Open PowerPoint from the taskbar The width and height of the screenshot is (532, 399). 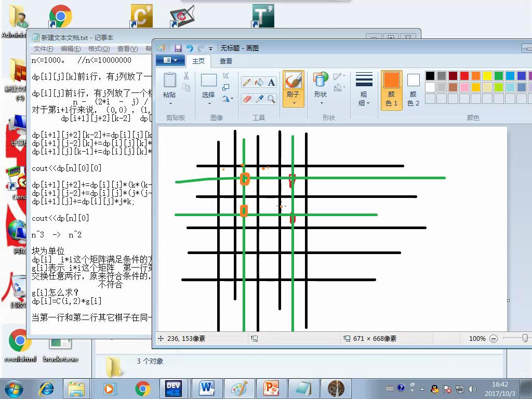coord(271,389)
